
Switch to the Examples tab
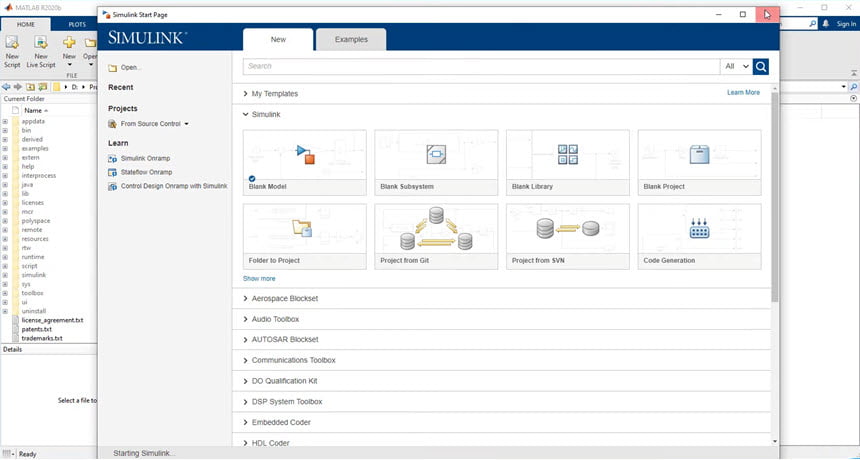(351, 39)
